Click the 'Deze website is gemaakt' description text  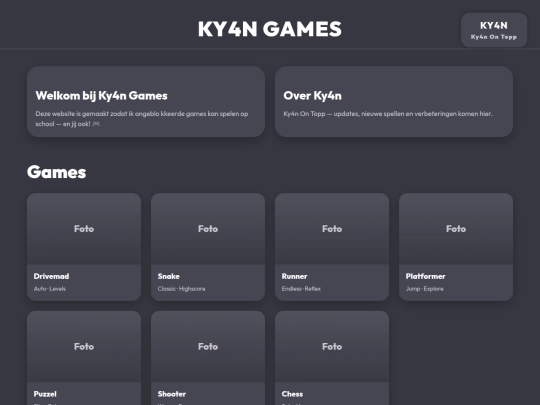(142, 118)
